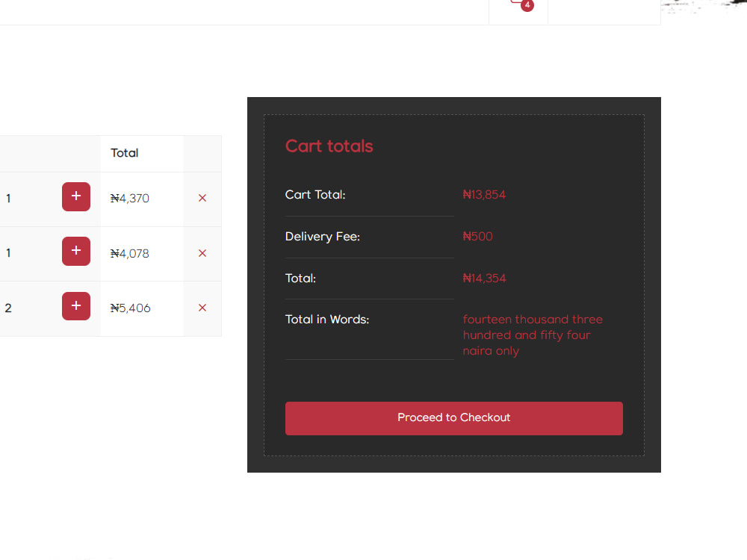Click the 'Cart Total:' label
This screenshot has width=747, height=560.
[x=315, y=195]
